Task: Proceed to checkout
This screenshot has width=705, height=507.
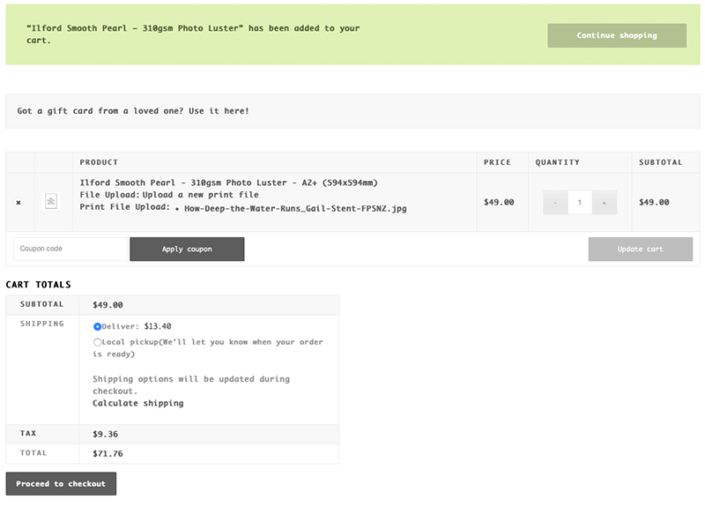Action: (x=61, y=484)
